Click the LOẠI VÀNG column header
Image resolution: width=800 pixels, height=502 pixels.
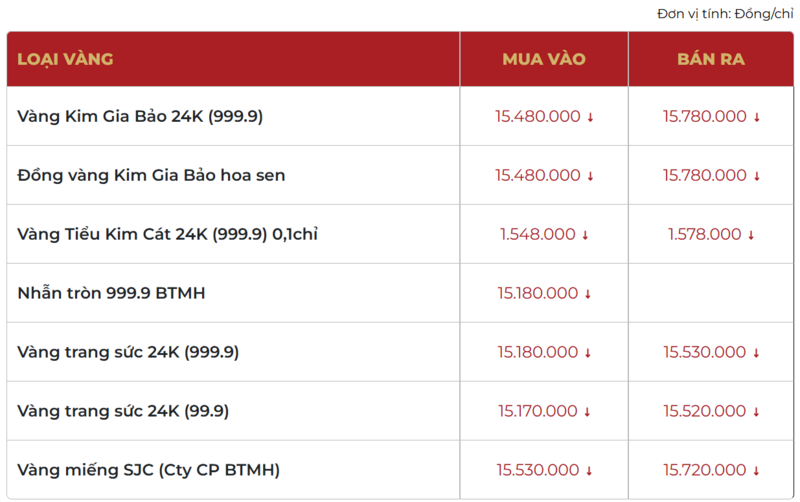point(65,59)
